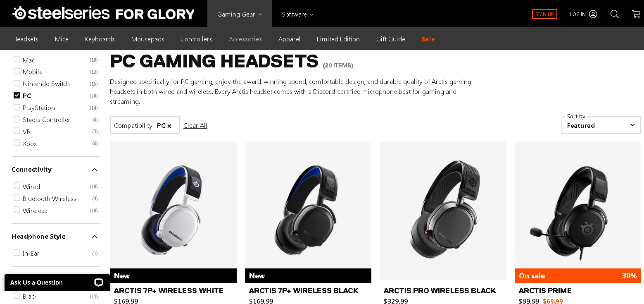Click the LOG IN user profile icon

593,14
